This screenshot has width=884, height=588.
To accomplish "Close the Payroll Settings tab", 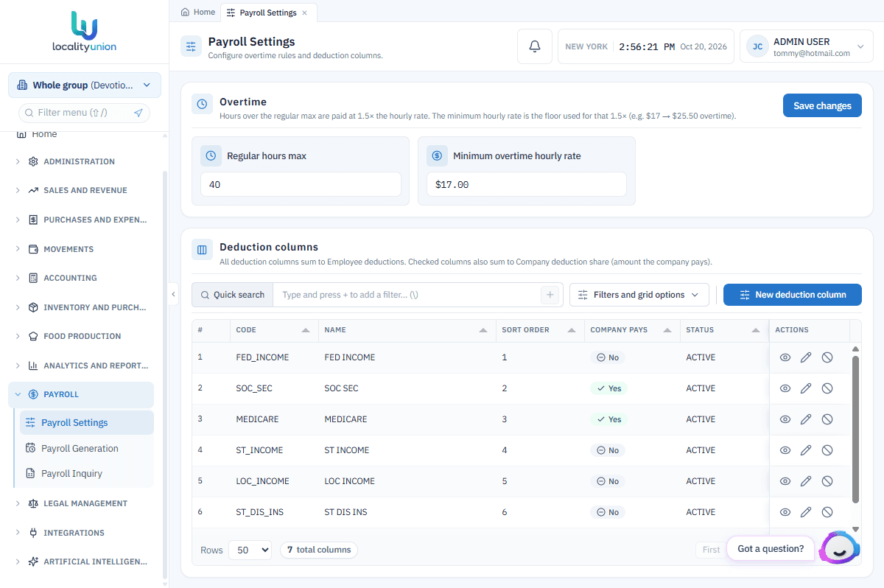I will pyautogui.click(x=305, y=13).
